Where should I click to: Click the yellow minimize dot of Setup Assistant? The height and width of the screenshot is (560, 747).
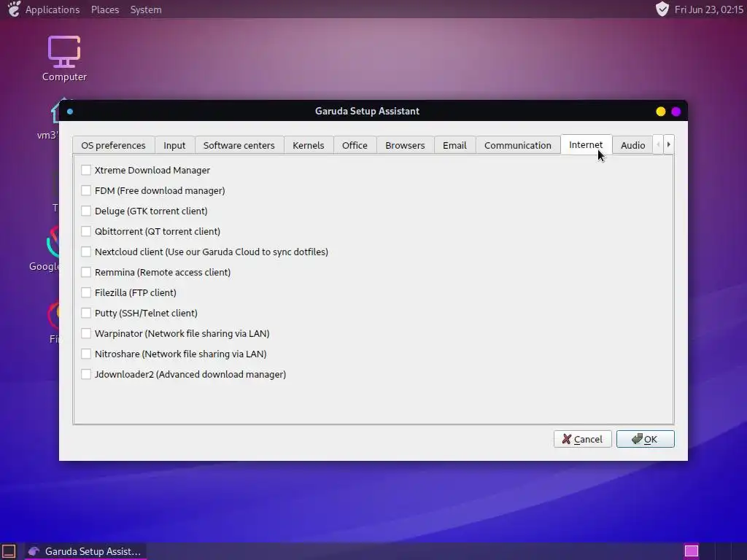pyautogui.click(x=661, y=112)
